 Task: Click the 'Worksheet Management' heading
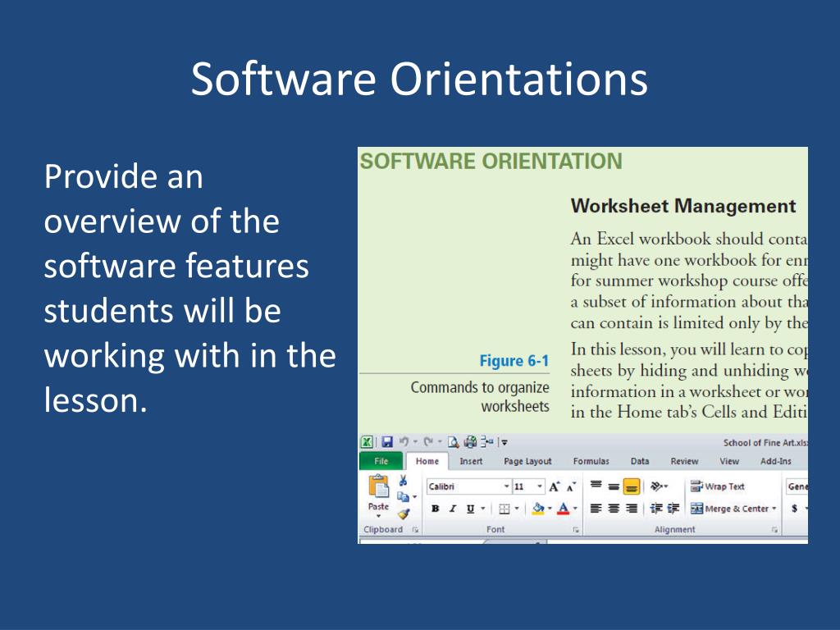[x=683, y=206]
